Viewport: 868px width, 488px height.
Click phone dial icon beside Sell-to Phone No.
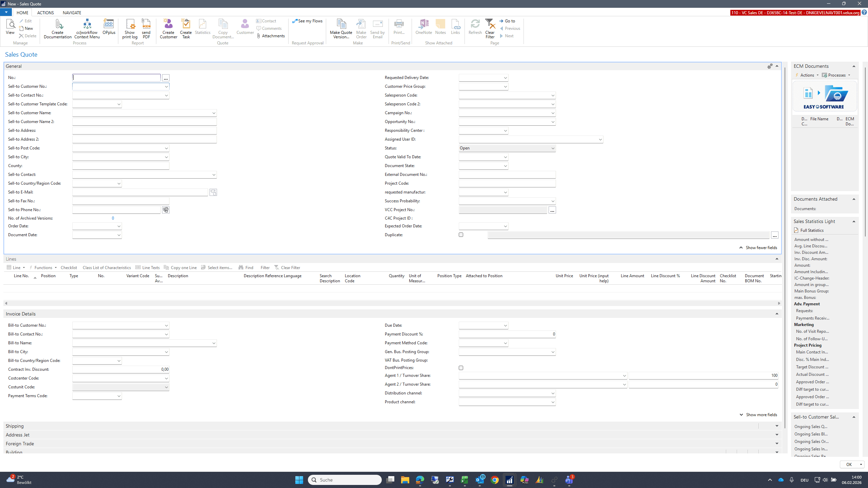pos(165,210)
